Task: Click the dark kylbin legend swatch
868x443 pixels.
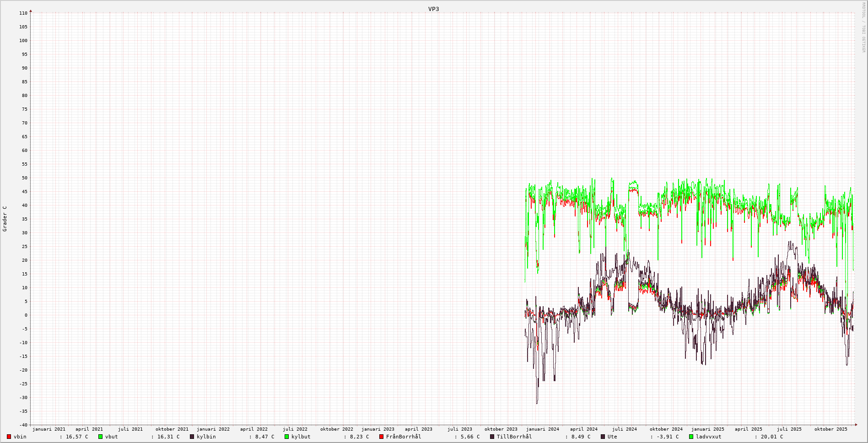Action: point(192,437)
